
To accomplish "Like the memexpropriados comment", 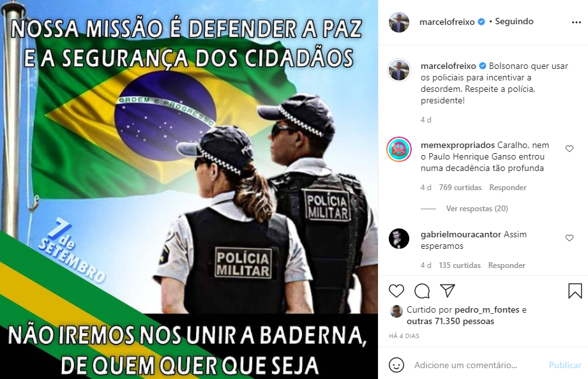I will 569,149.
